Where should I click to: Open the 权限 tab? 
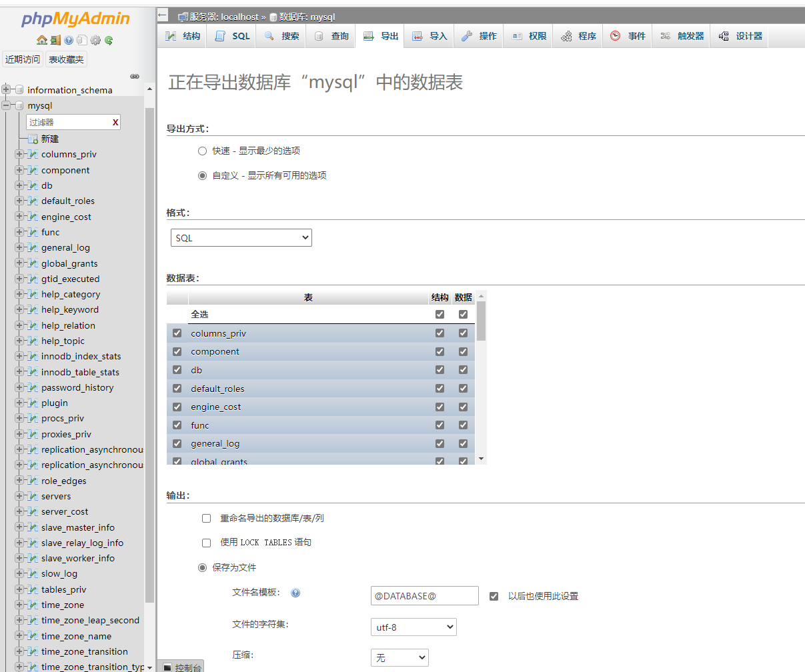(x=529, y=36)
